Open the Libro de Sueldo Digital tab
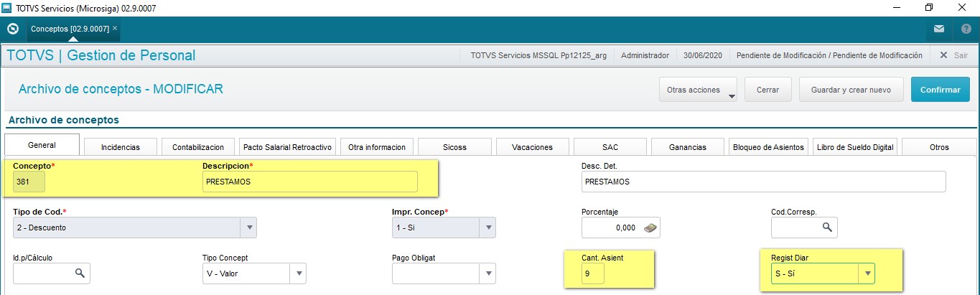This screenshot has width=980, height=295. [855, 146]
